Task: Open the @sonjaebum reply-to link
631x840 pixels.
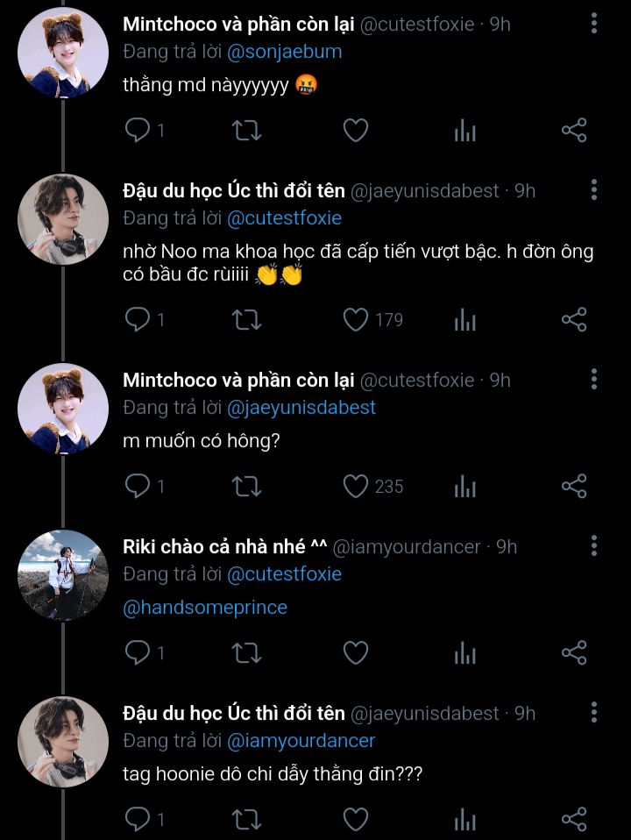Action: pos(285,52)
